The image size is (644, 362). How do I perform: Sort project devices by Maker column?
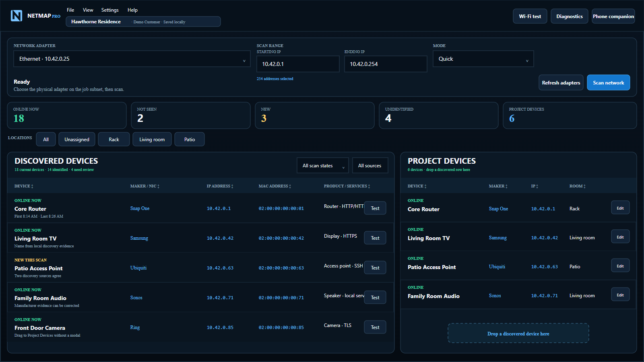(x=498, y=186)
